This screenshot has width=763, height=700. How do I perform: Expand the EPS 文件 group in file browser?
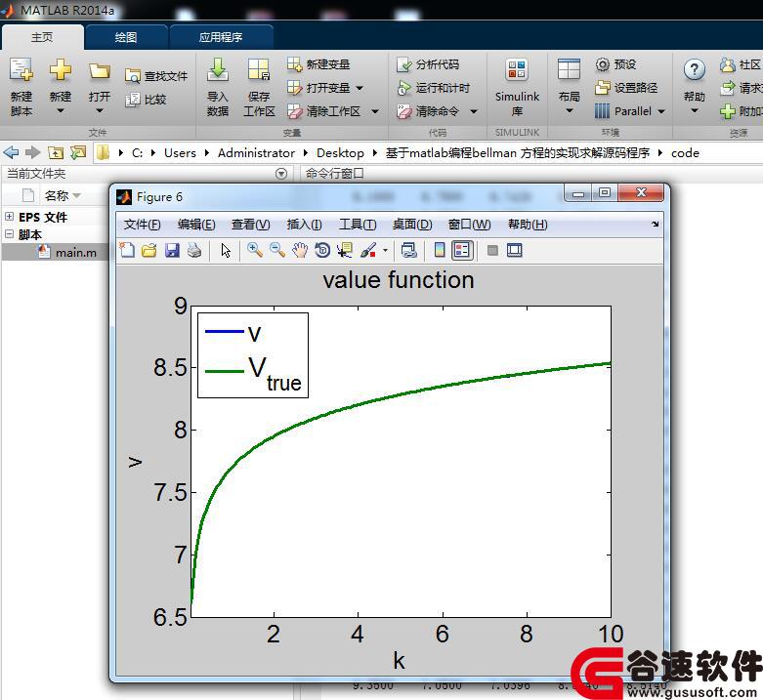click(9, 217)
